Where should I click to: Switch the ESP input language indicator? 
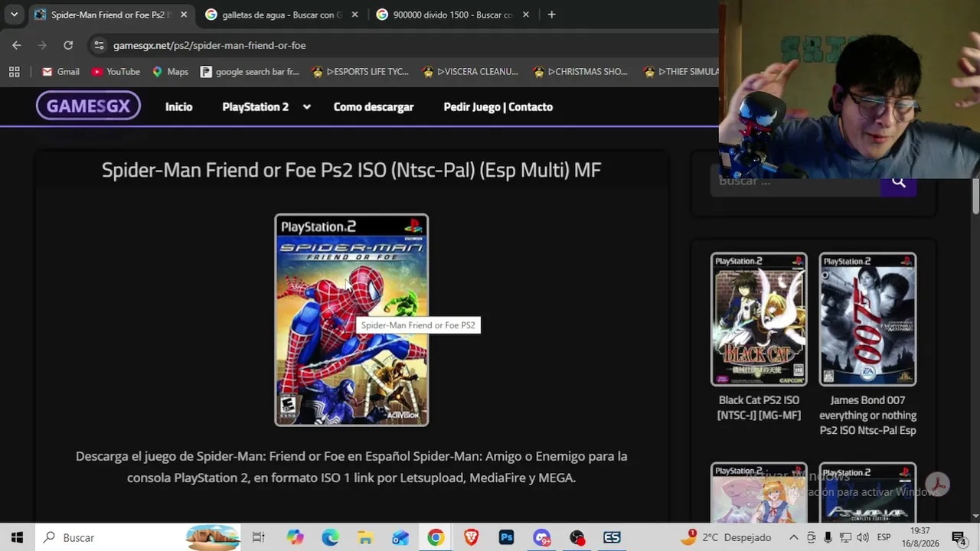point(884,537)
